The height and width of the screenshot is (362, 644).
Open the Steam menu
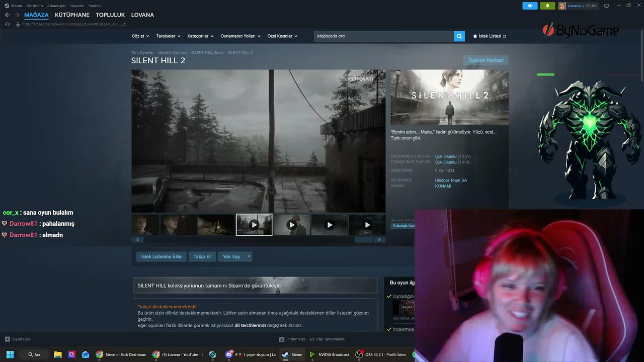17,6
